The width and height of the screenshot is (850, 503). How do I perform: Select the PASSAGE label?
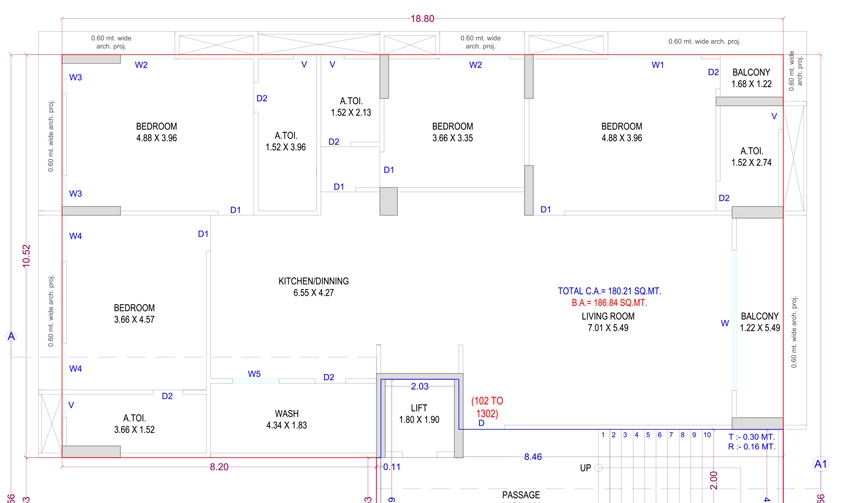[x=521, y=495]
